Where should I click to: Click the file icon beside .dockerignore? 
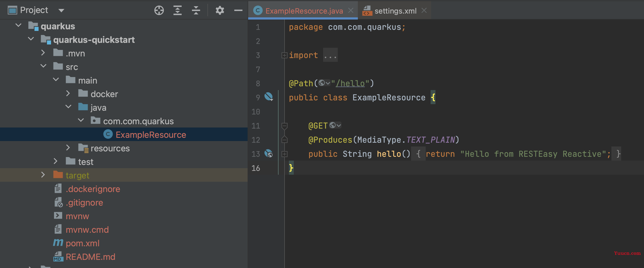pos(58,189)
